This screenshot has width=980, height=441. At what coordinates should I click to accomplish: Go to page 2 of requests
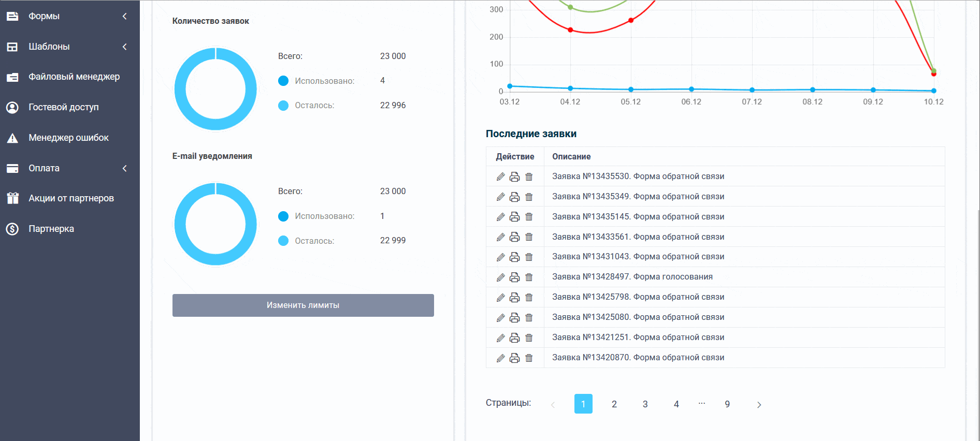pyautogui.click(x=614, y=404)
